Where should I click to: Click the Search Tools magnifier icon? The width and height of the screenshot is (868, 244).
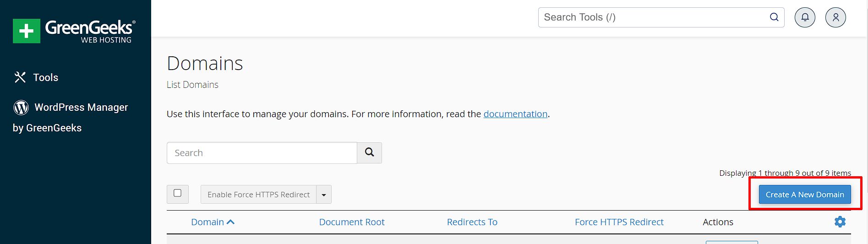click(774, 17)
